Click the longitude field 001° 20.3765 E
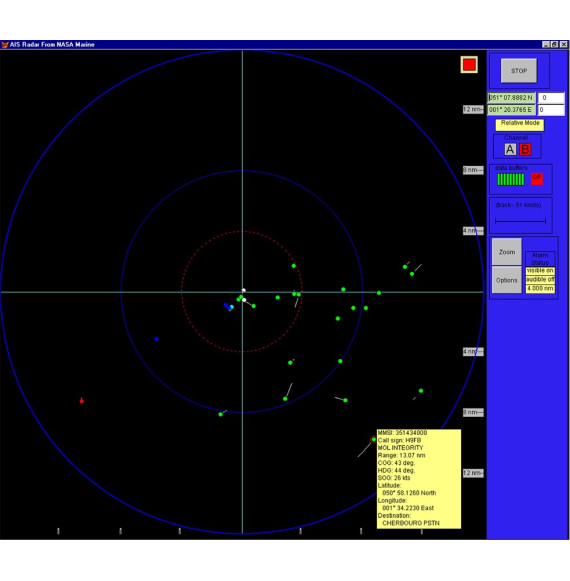The height and width of the screenshot is (581, 570). point(511,110)
